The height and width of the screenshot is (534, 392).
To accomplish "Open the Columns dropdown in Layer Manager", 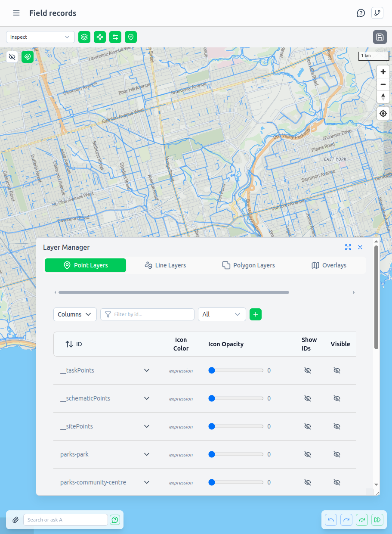I will click(75, 314).
